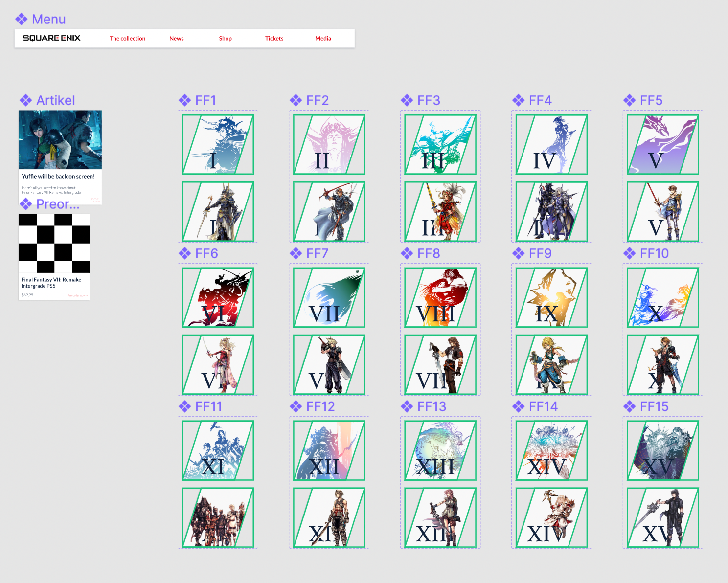The width and height of the screenshot is (728, 583).
Task: Select the FF7 Cloud character variant
Action: click(329, 364)
